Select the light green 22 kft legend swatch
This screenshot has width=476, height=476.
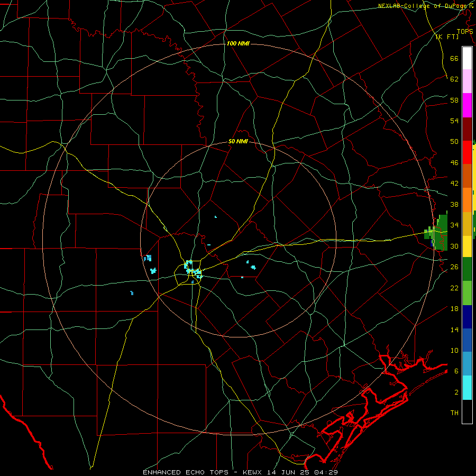467,293
